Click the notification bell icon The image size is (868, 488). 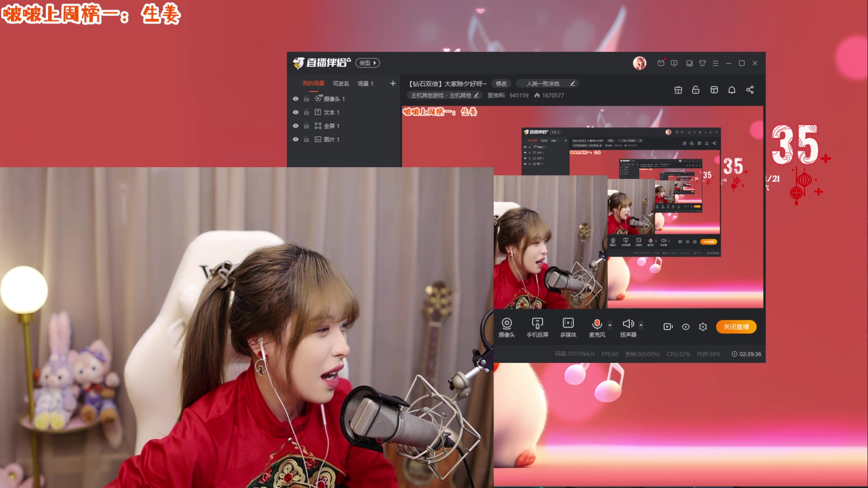pyautogui.click(x=731, y=90)
